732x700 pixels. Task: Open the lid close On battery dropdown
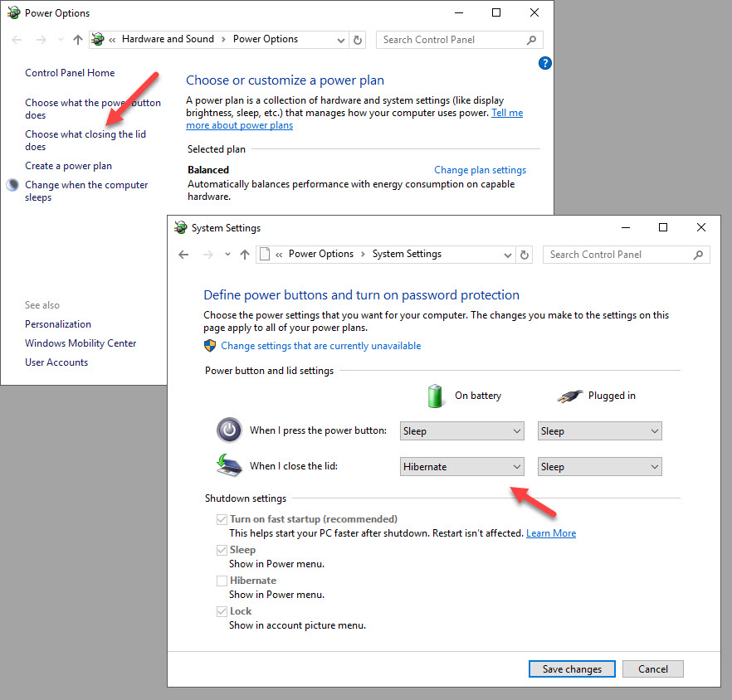pyautogui.click(x=462, y=467)
